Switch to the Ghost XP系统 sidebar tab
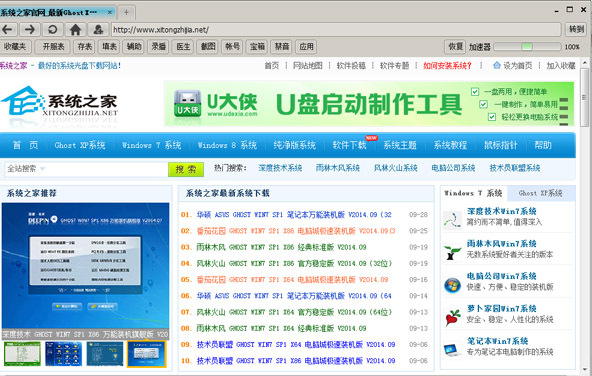Image resolution: width=592 pixels, height=376 pixels. (541, 193)
